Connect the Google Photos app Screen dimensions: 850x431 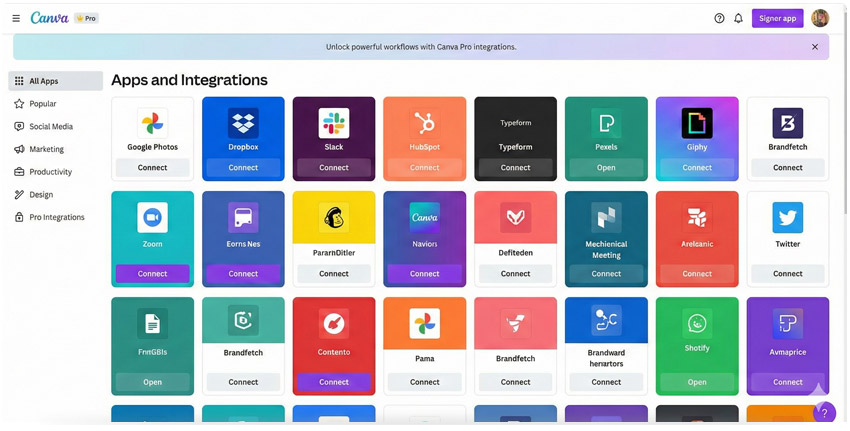[x=152, y=168]
